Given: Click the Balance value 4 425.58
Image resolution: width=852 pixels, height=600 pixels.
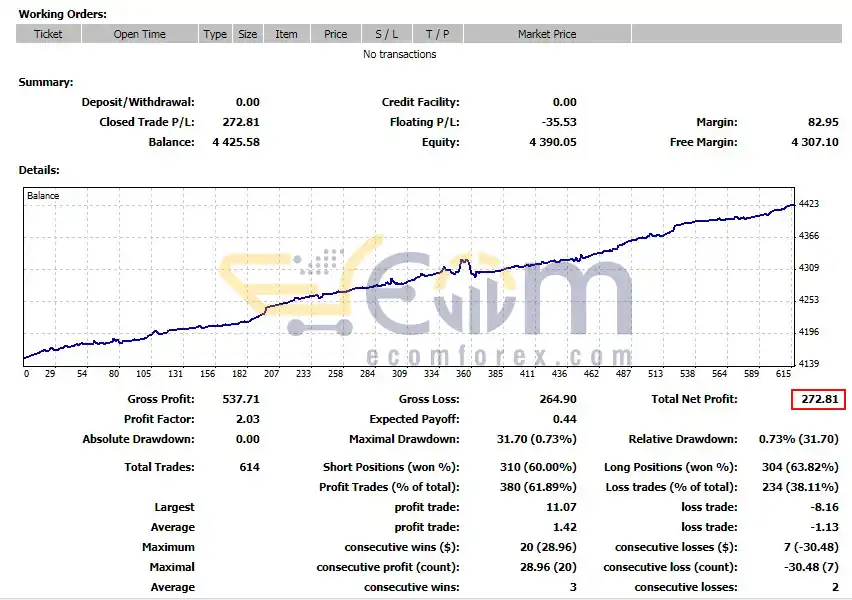Looking at the screenshot, I should [236, 142].
